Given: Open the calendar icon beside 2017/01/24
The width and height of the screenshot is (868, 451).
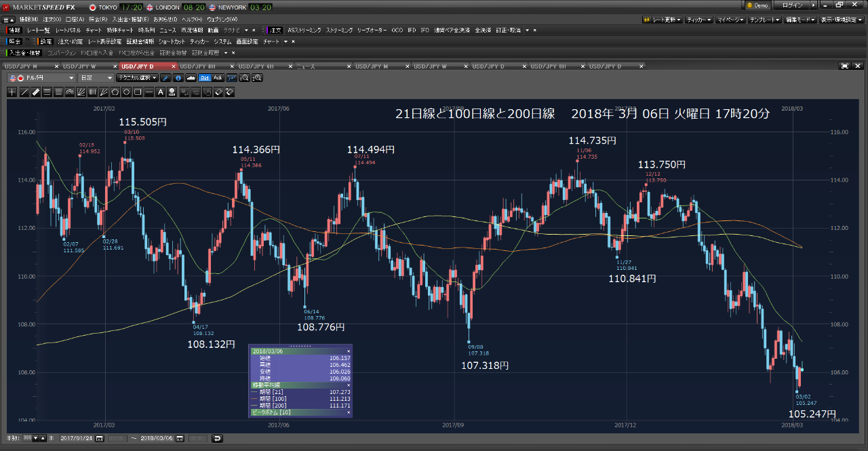Looking at the screenshot, I should [100, 439].
